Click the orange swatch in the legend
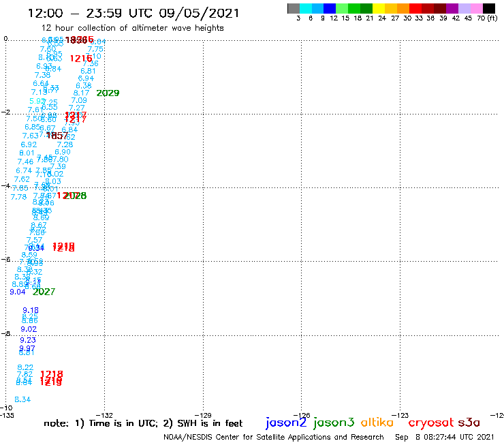 (x=403, y=8)
